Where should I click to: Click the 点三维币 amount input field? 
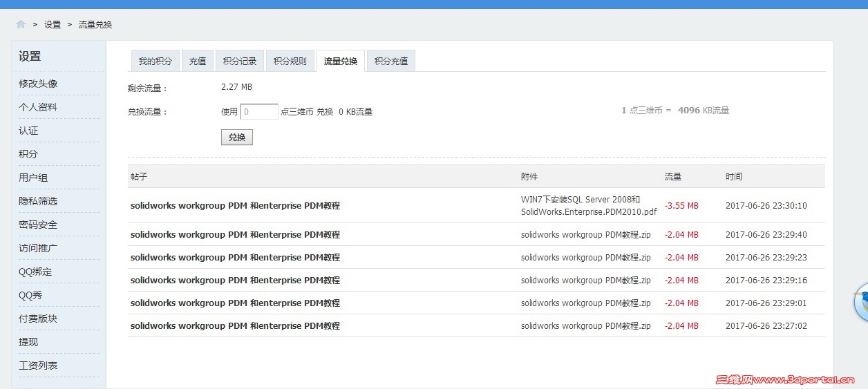coord(259,111)
